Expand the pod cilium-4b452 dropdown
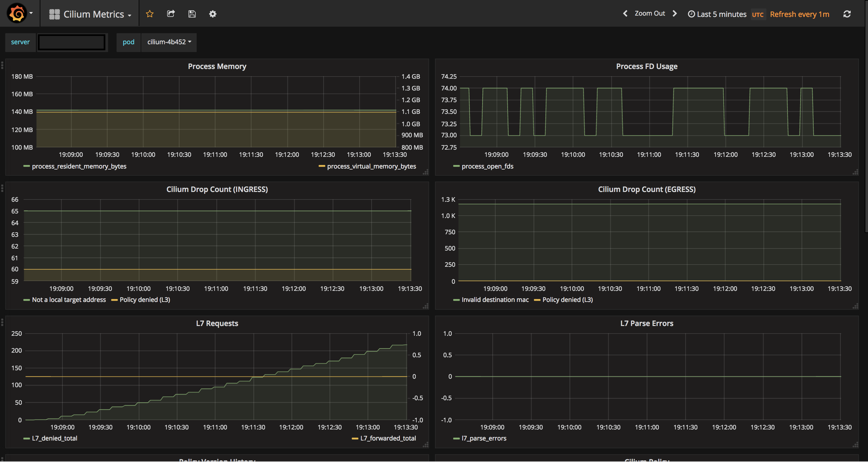Image resolution: width=868 pixels, height=462 pixels. point(169,42)
